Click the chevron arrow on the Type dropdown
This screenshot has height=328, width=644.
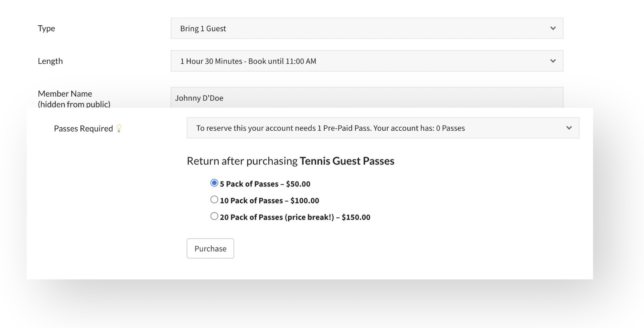point(553,28)
